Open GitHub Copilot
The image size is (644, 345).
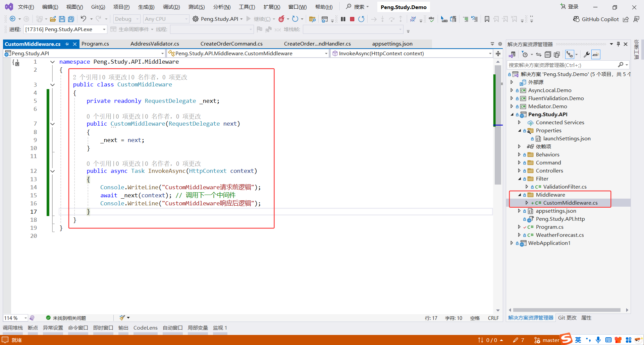click(x=596, y=19)
